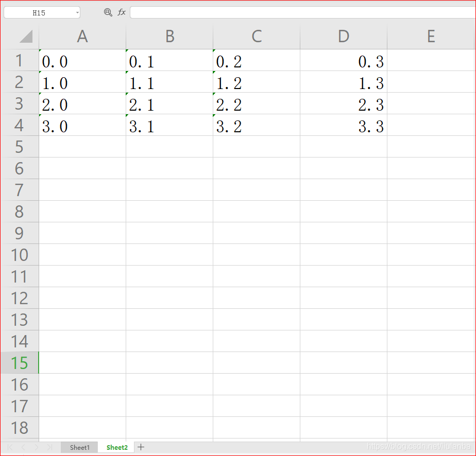Select column C header
Screen dimensions: 476x456
257,37
